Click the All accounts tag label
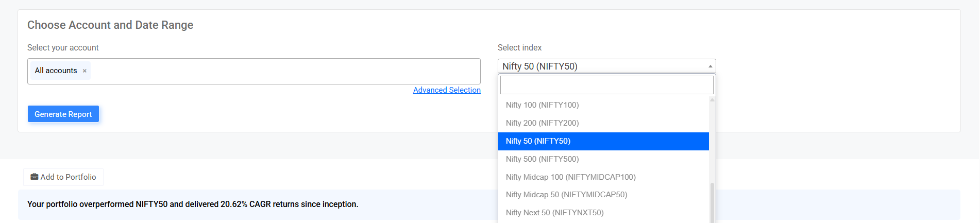Image resolution: width=980 pixels, height=223 pixels. pyautogui.click(x=56, y=71)
